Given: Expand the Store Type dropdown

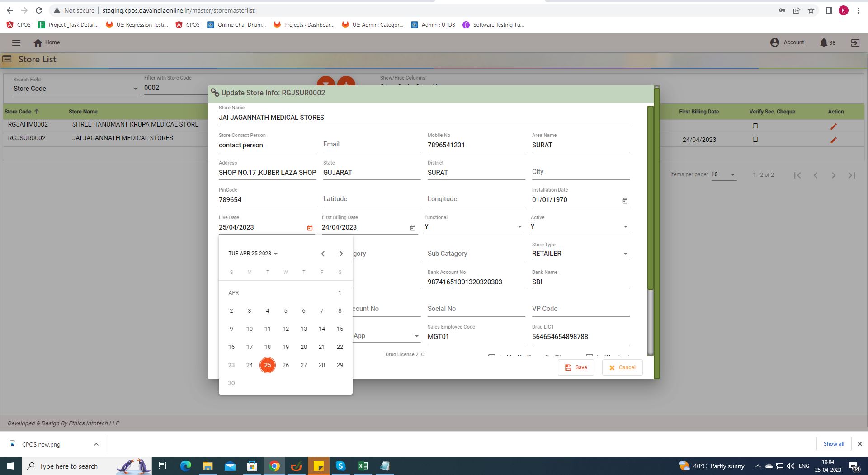Looking at the screenshot, I should pyautogui.click(x=625, y=254).
